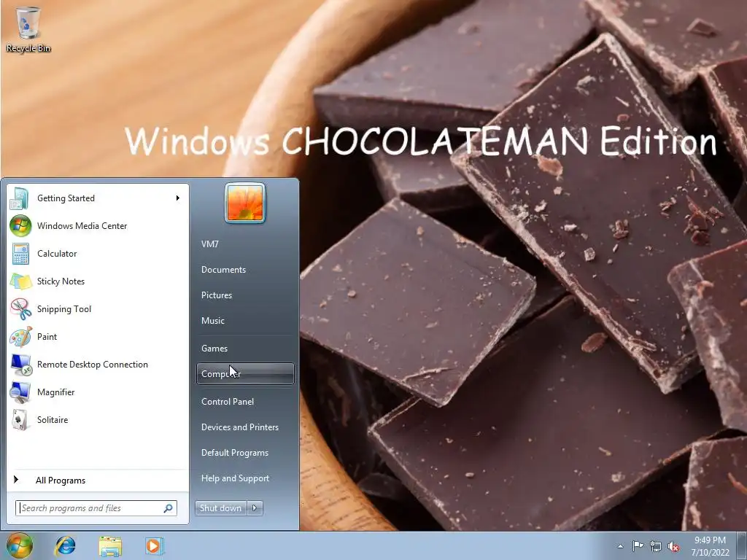This screenshot has width=747, height=560.
Task: Click the Search programs and files box
Action: pos(96,508)
